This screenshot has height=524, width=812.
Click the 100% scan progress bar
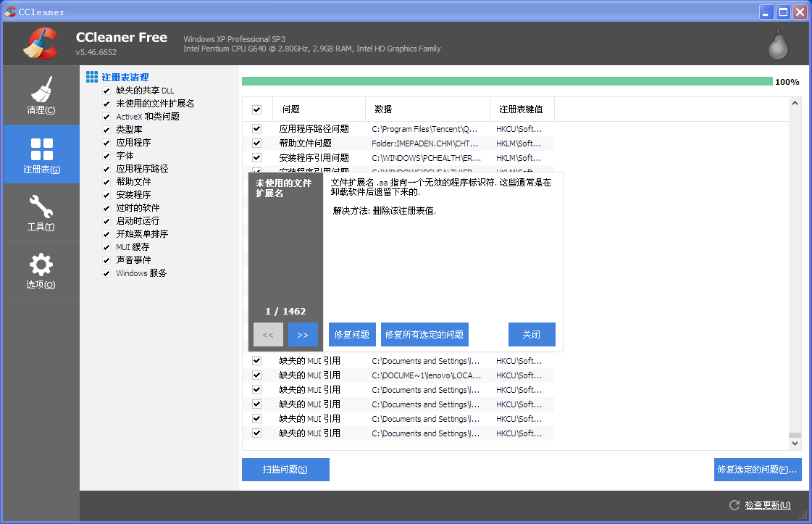click(507, 81)
